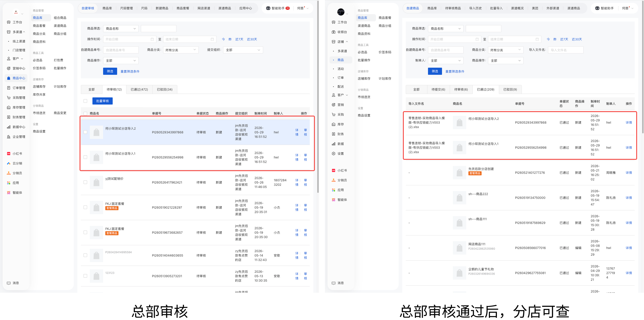Screen dimensions: 644x320
Task: Open 小红书 icon in left window sidebar
Action: 8,154
